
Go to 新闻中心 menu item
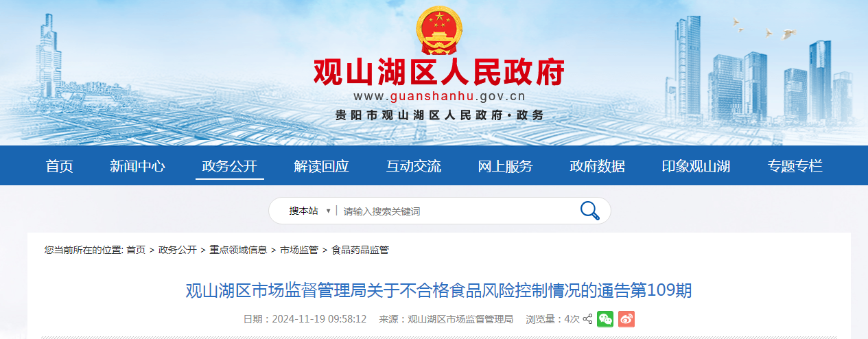tap(137, 166)
